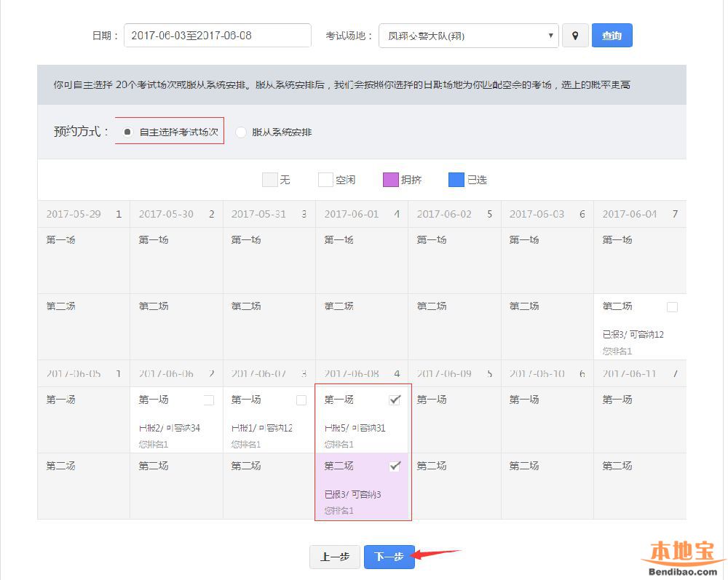
Task: Click the 下一步 next step button
Action: pos(389,557)
